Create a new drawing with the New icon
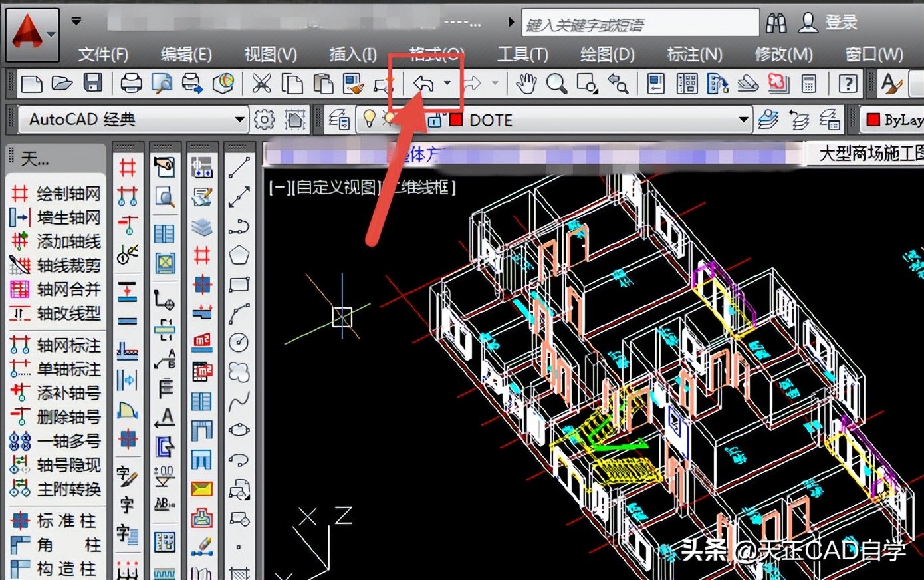 pyautogui.click(x=30, y=84)
